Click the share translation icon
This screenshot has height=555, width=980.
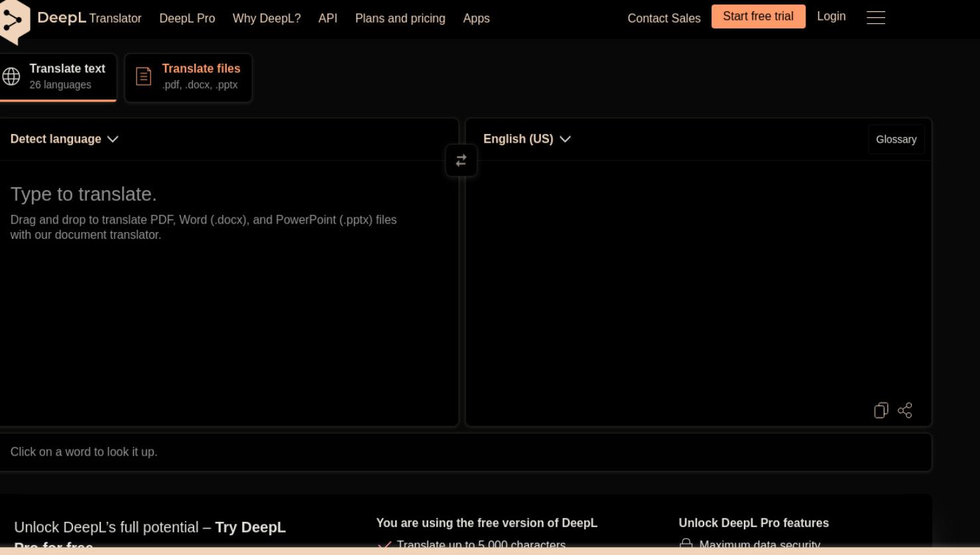(x=904, y=410)
